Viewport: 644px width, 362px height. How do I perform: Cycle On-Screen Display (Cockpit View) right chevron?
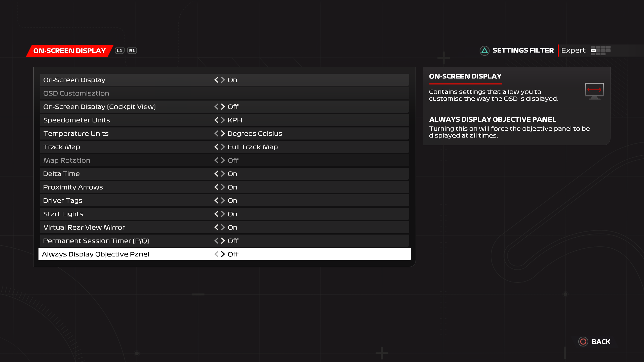[223, 107]
